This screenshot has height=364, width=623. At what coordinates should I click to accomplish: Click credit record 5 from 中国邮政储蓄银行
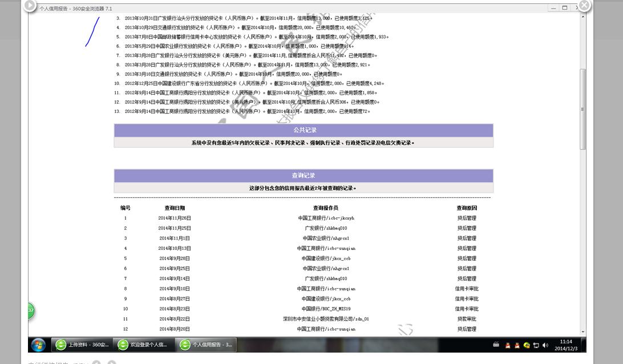click(x=257, y=37)
